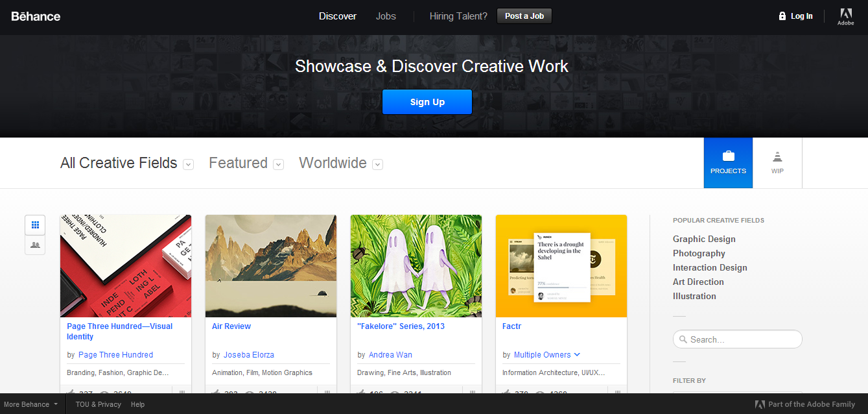Image resolution: width=868 pixels, height=414 pixels.
Task: Open the Fakelore Series ghost thumbnail
Action: tap(416, 266)
